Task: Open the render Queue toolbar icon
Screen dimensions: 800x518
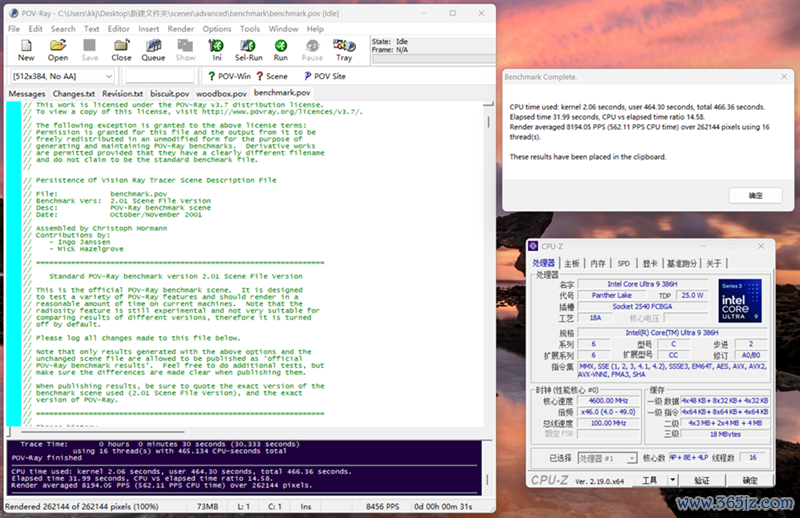Action: coord(153,50)
